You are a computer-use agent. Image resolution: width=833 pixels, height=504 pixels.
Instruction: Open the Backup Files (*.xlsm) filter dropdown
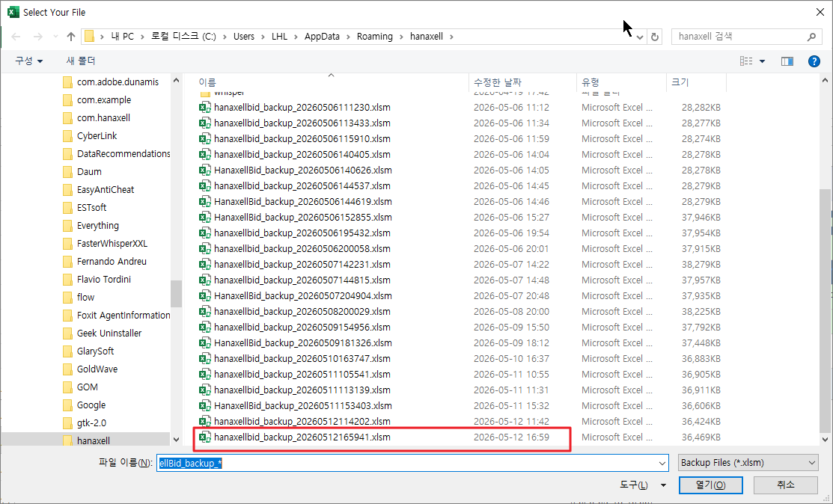(748, 463)
